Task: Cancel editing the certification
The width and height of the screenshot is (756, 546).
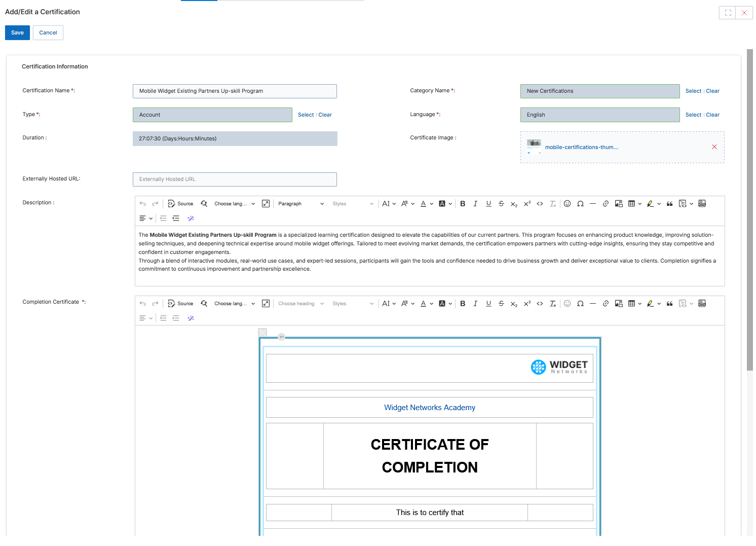Action: tap(48, 32)
